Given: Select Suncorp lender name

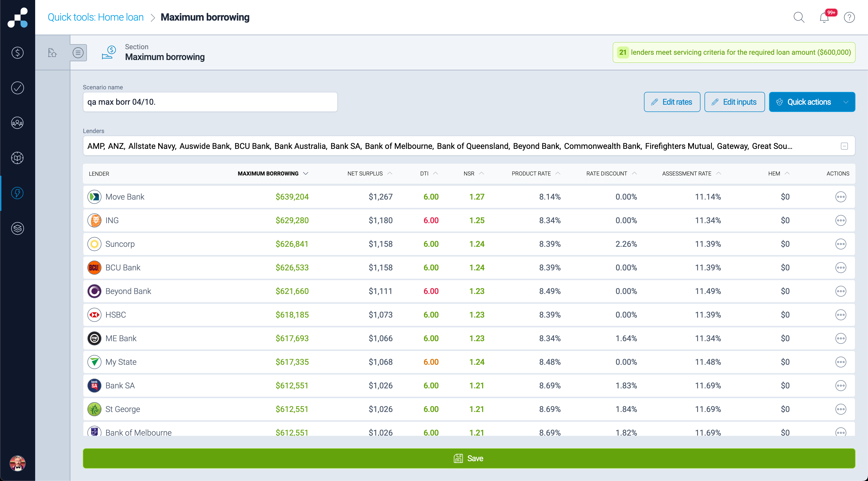Looking at the screenshot, I should point(120,244).
